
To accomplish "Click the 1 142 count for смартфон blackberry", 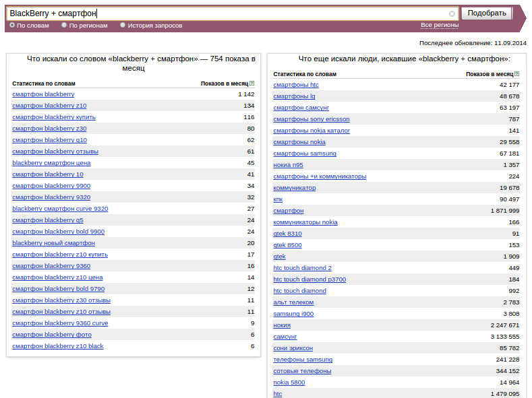I will [x=246, y=94].
